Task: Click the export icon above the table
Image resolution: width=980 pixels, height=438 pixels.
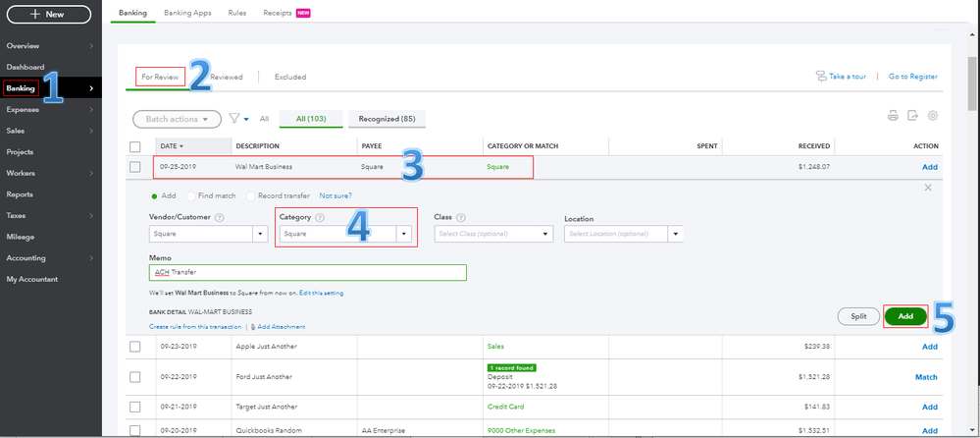Action: click(913, 116)
